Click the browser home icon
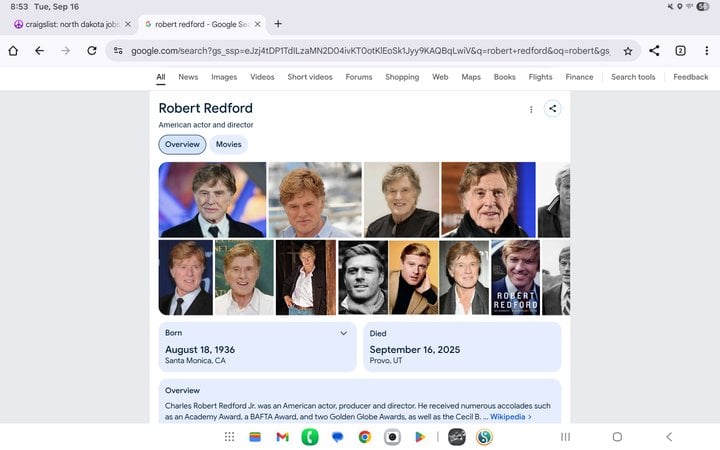The image size is (720, 450). pyautogui.click(x=13, y=50)
